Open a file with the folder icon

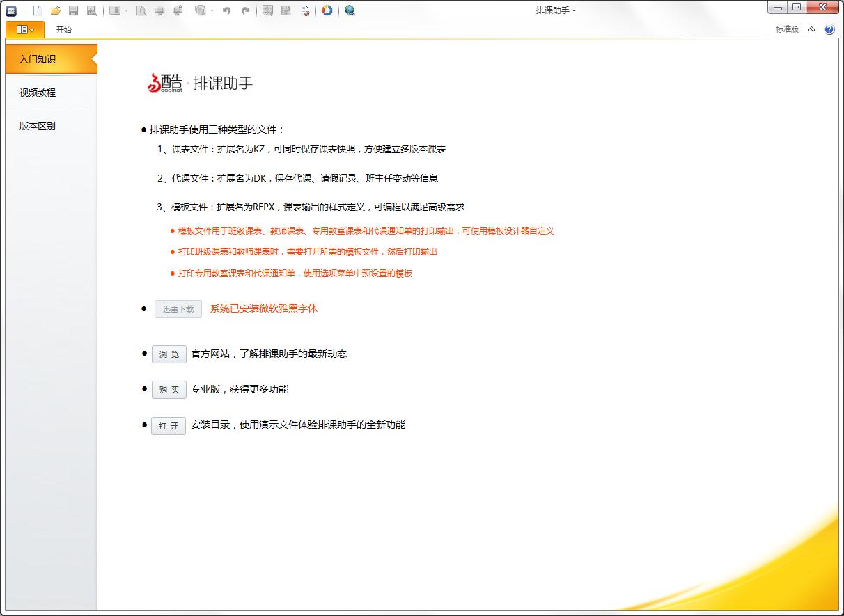pyautogui.click(x=56, y=10)
